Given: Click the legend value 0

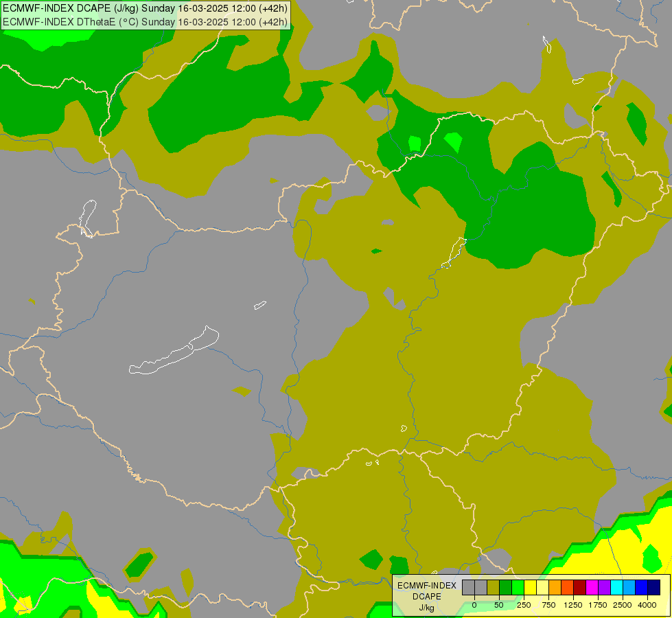Looking at the screenshot, I should point(474,605).
